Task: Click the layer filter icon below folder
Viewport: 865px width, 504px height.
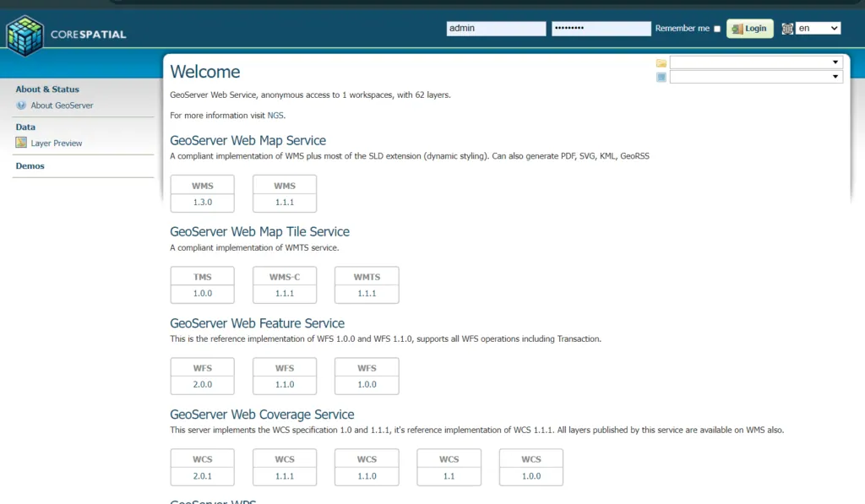Action: (x=661, y=77)
